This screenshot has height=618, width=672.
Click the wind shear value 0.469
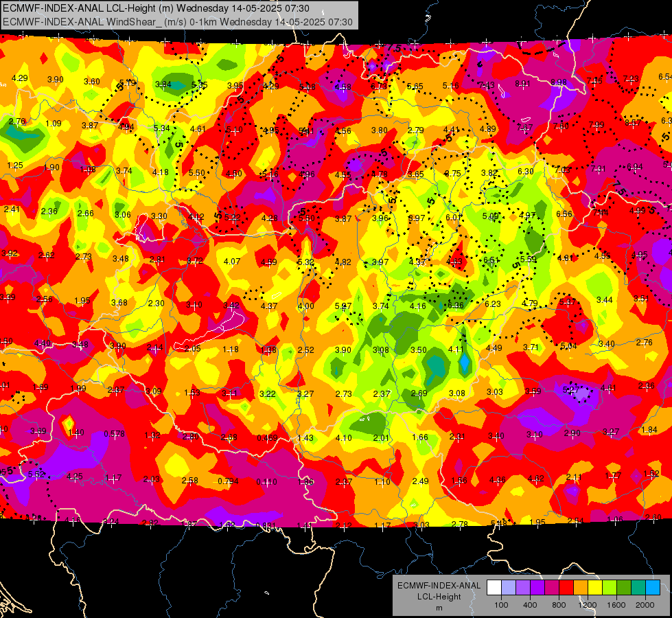point(268,438)
